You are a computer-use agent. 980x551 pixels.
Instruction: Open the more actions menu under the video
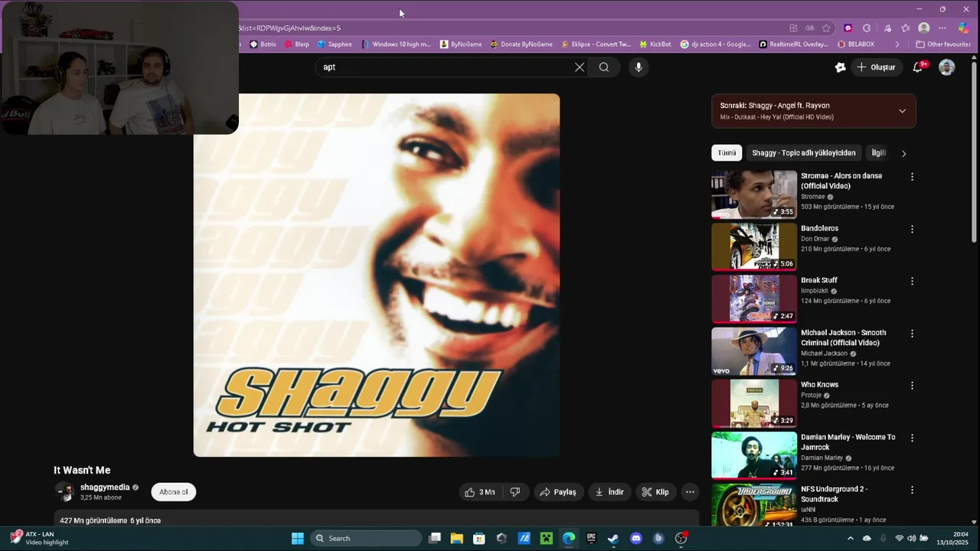(x=690, y=492)
